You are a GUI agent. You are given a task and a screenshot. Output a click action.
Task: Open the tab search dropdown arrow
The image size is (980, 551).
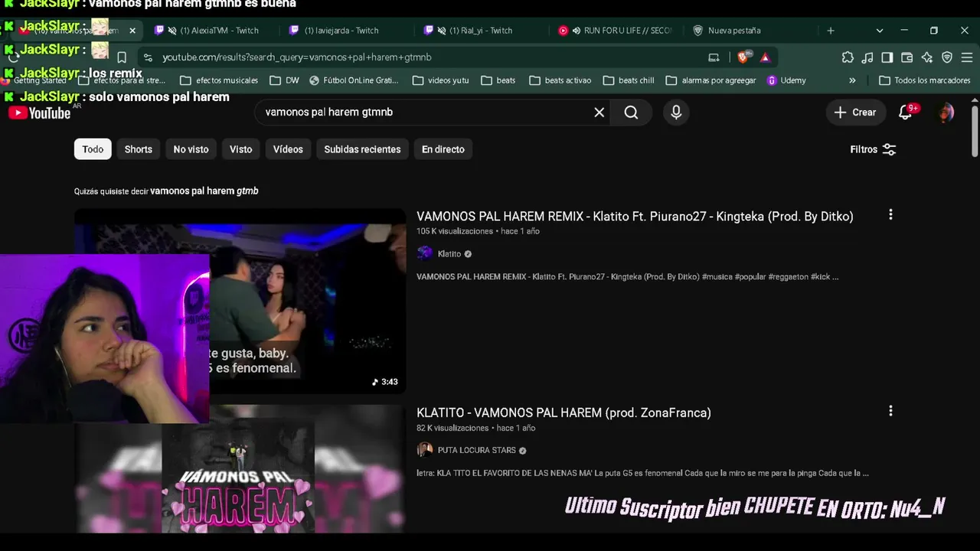[x=880, y=31]
